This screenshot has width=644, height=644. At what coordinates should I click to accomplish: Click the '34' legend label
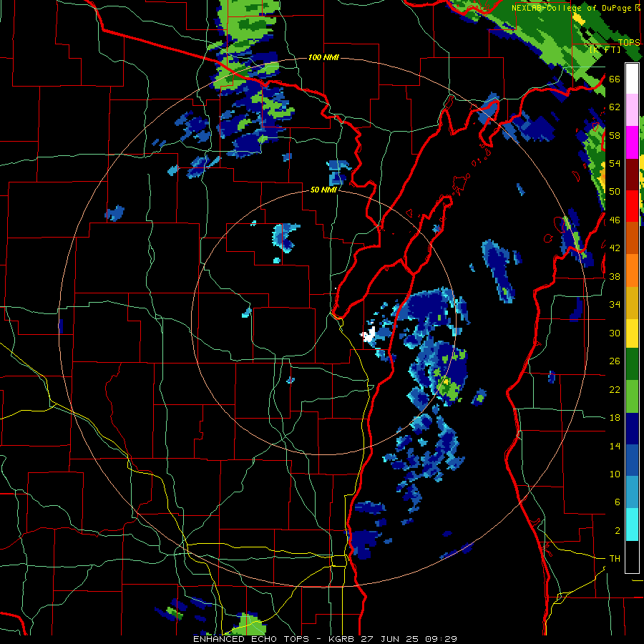pyautogui.click(x=615, y=305)
